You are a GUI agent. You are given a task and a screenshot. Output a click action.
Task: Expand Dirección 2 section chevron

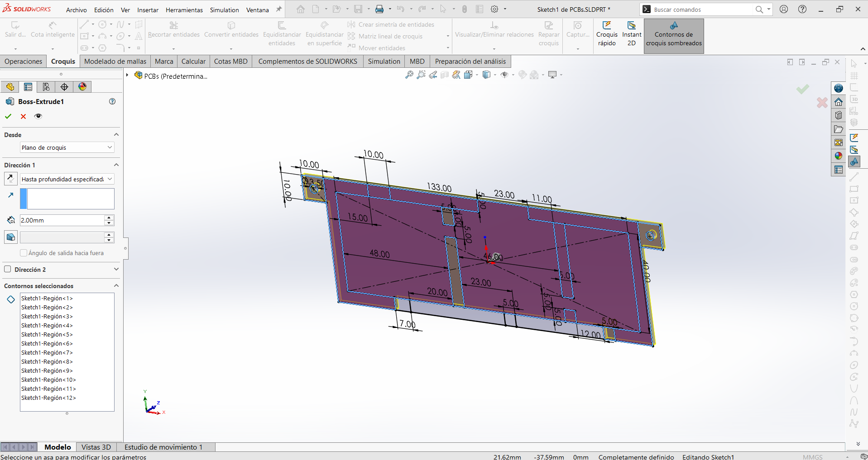pyautogui.click(x=116, y=269)
